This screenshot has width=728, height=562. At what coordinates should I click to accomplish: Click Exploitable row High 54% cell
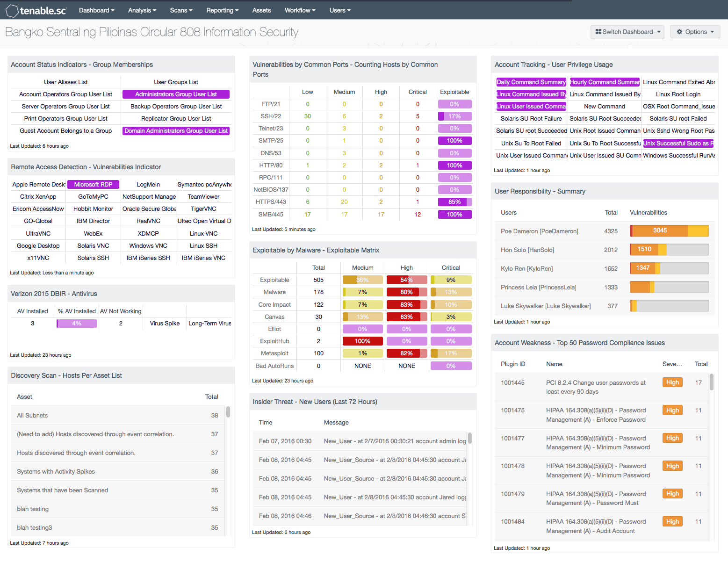click(407, 280)
